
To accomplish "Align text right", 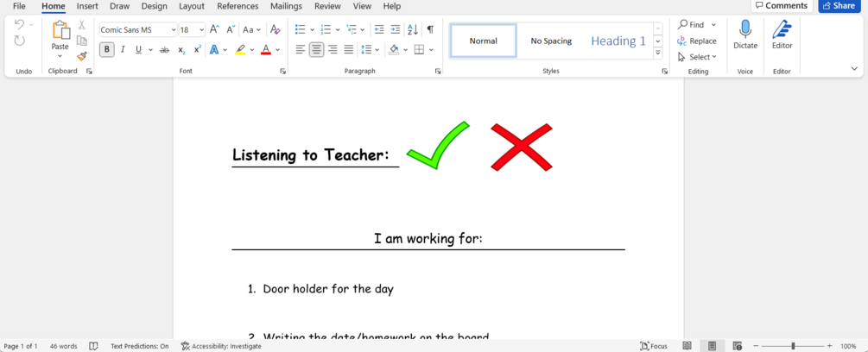I will (333, 50).
